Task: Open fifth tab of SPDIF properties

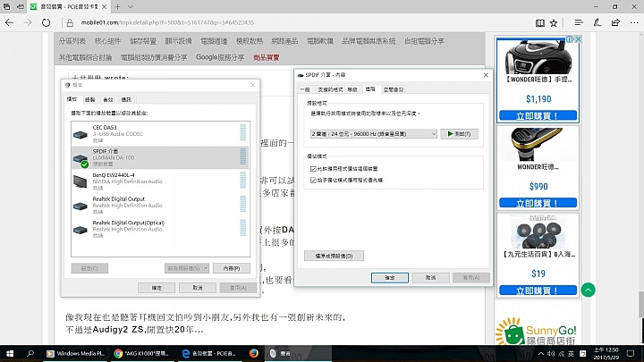Action: (394, 89)
